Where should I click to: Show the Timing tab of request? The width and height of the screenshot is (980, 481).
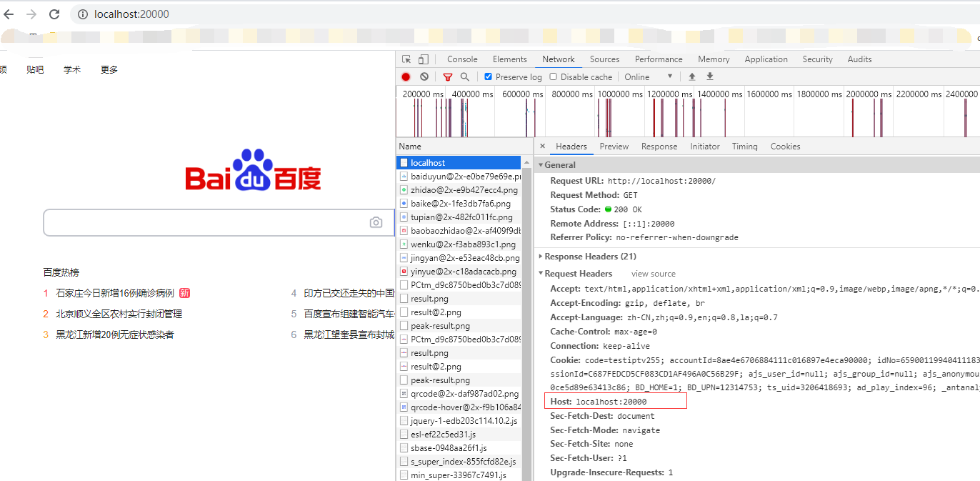point(744,147)
